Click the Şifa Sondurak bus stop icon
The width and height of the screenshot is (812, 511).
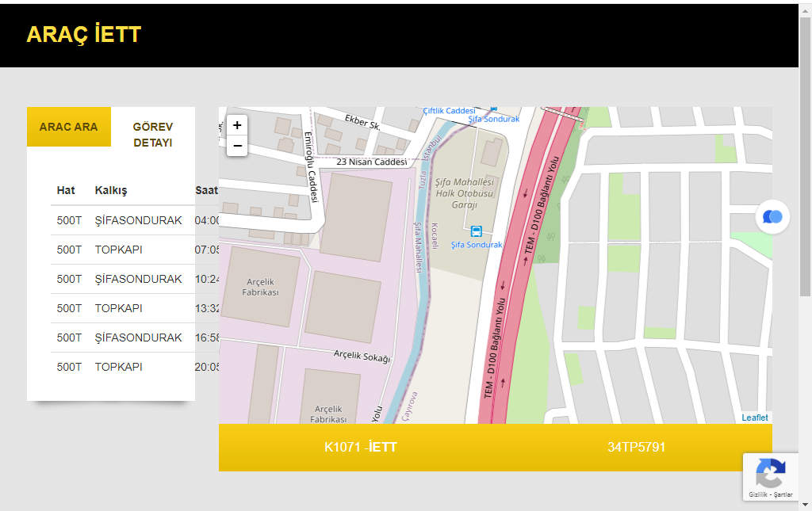[476, 231]
